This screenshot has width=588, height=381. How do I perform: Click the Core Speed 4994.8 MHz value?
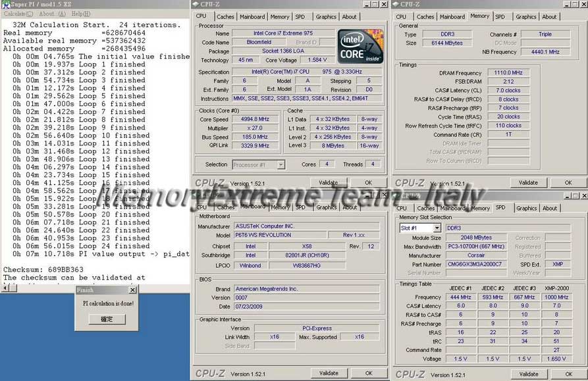tap(255, 119)
